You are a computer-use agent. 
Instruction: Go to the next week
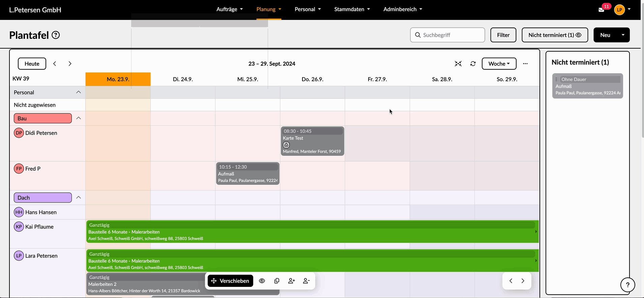click(70, 63)
